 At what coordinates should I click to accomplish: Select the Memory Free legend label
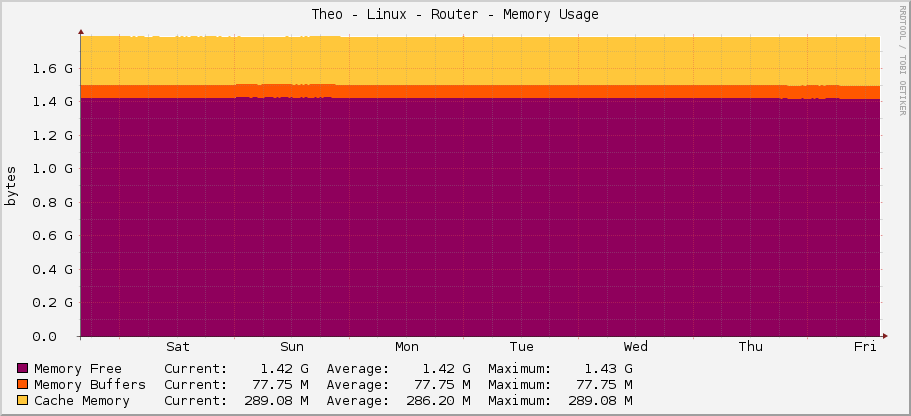78,368
